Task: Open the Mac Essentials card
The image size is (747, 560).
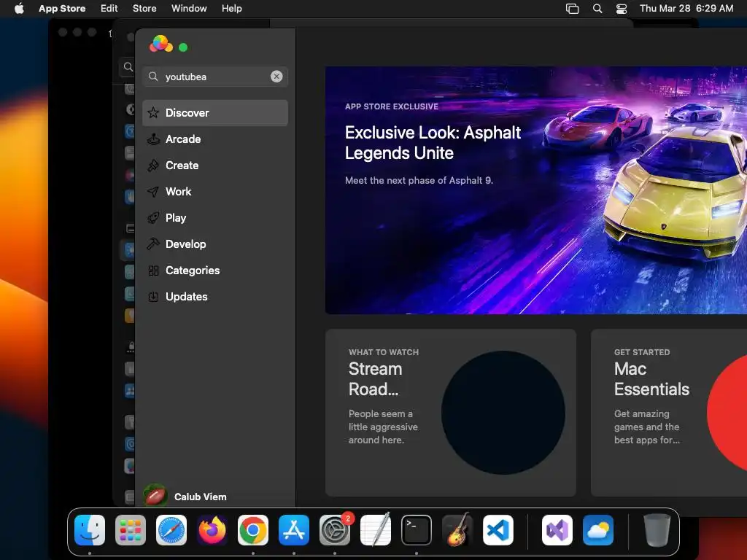Action: 669,413
